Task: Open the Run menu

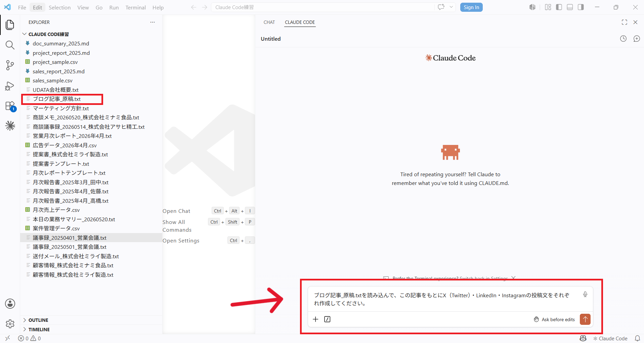Action: 114,7
